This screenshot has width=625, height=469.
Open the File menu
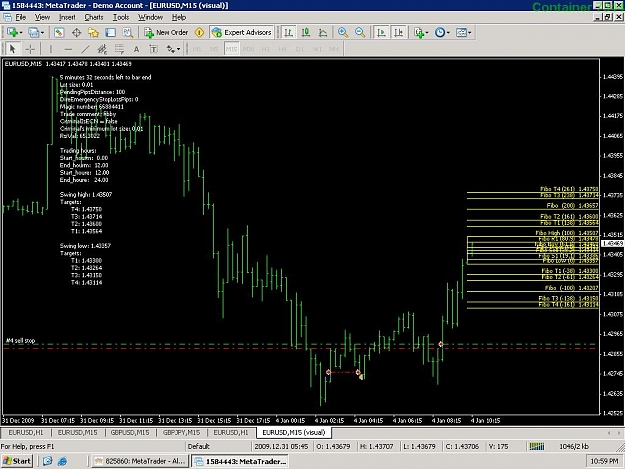pyautogui.click(x=21, y=17)
